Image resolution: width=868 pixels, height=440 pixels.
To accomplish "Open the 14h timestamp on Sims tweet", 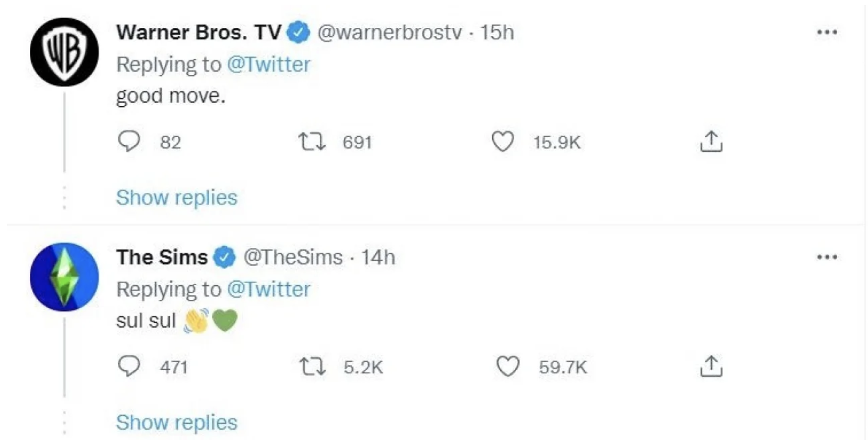I will click(378, 257).
